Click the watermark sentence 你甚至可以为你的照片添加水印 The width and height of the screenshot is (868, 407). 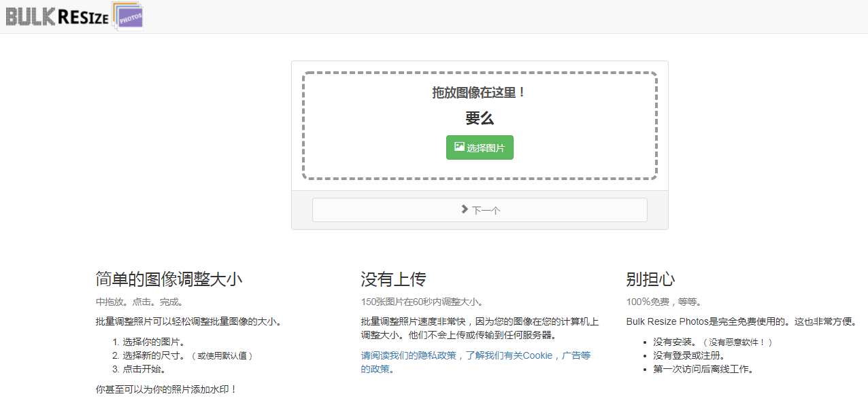[x=166, y=389]
